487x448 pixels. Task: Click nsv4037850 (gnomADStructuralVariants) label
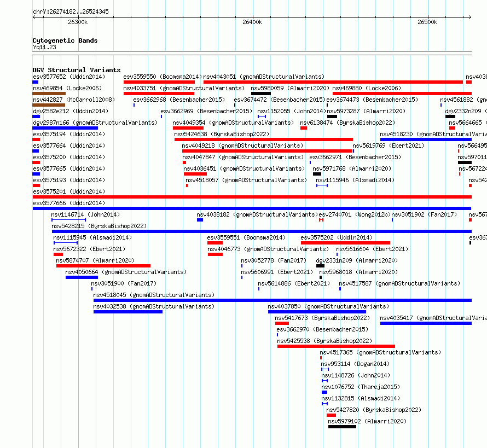pyautogui.click(x=328, y=306)
